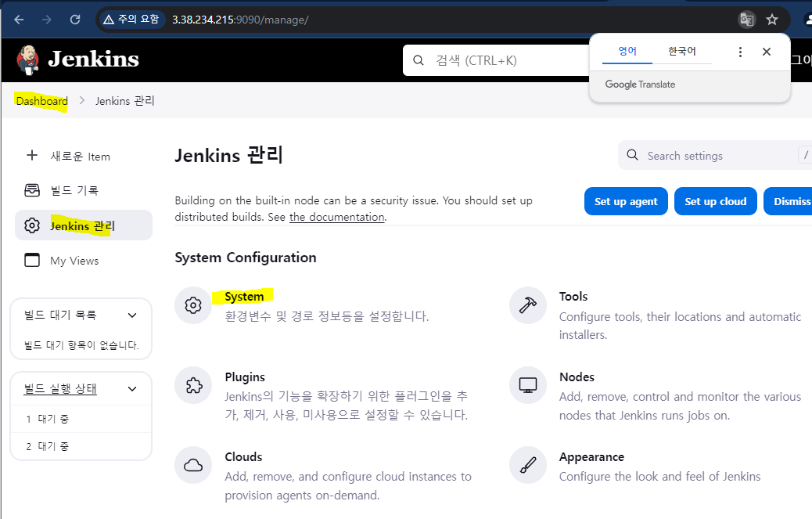812x519 pixels.
Task: Open Nodes monitor icon
Action: pos(528,385)
